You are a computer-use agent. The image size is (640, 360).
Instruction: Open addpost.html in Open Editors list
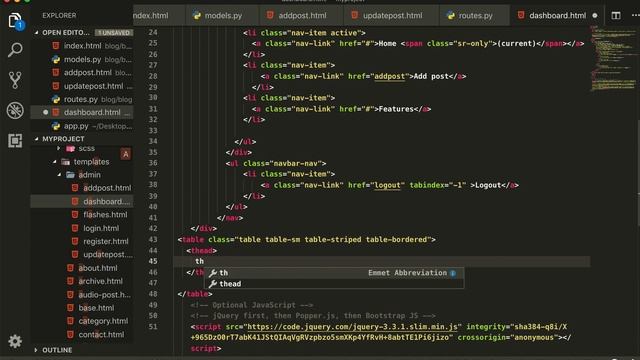point(82,73)
